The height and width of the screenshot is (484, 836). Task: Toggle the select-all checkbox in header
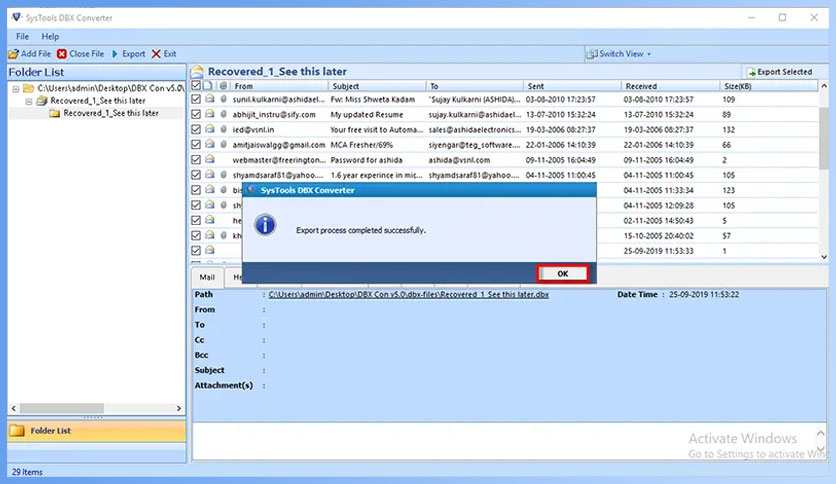(196, 85)
